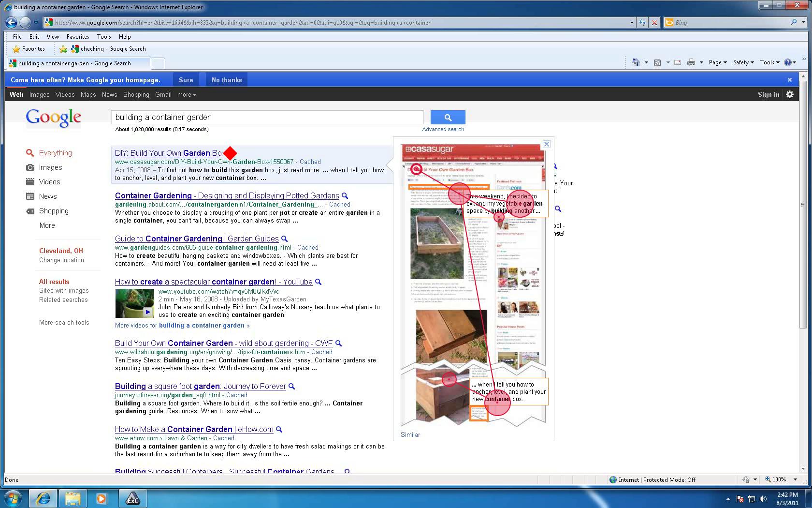The image size is (812, 508).
Task: Click the casasugar page preview thumbnail
Action: point(473,285)
